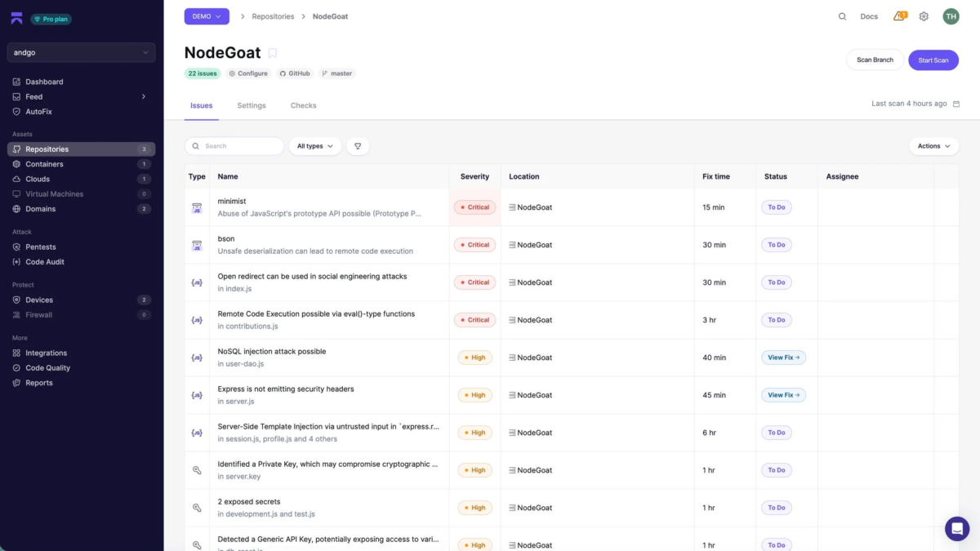980x551 pixels.
Task: Click the filter funnel icon button
Action: [358, 146]
